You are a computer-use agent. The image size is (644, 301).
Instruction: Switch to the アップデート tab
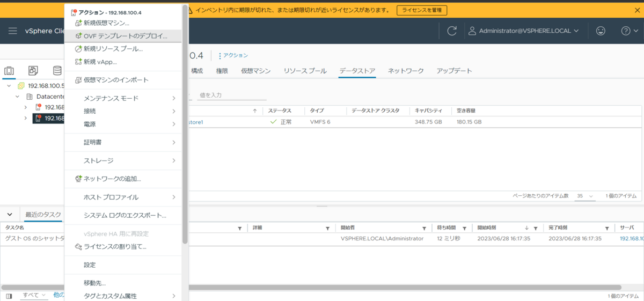pyautogui.click(x=455, y=71)
